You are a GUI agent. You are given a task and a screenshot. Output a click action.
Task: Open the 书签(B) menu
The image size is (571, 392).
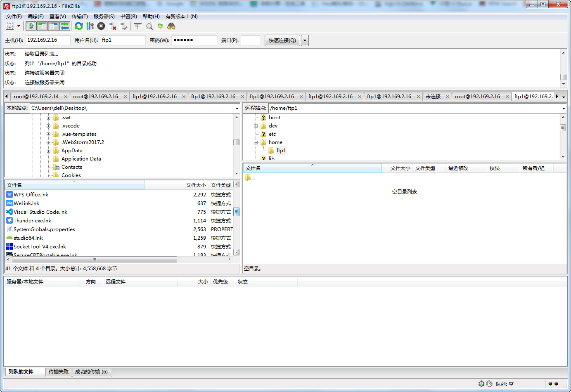click(129, 17)
